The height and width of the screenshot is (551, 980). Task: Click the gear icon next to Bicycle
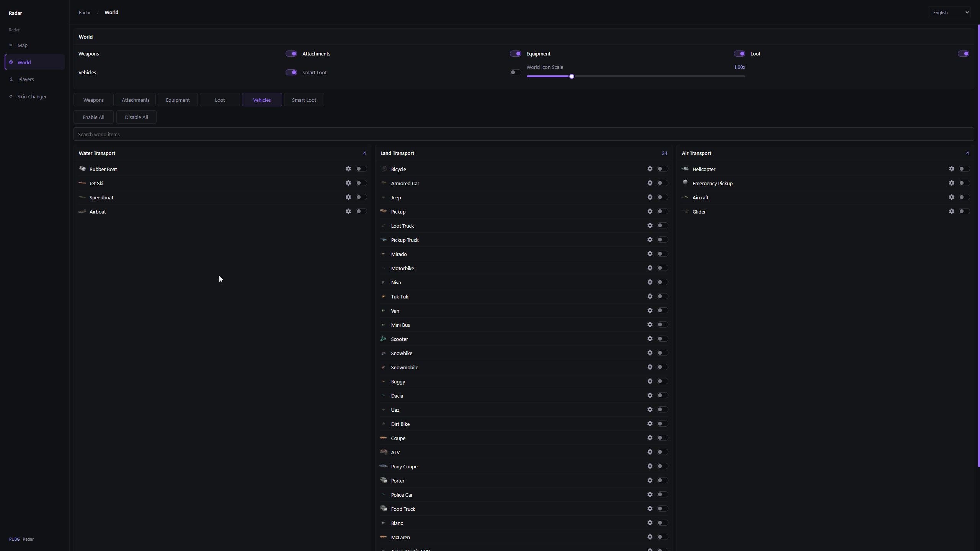pyautogui.click(x=650, y=169)
